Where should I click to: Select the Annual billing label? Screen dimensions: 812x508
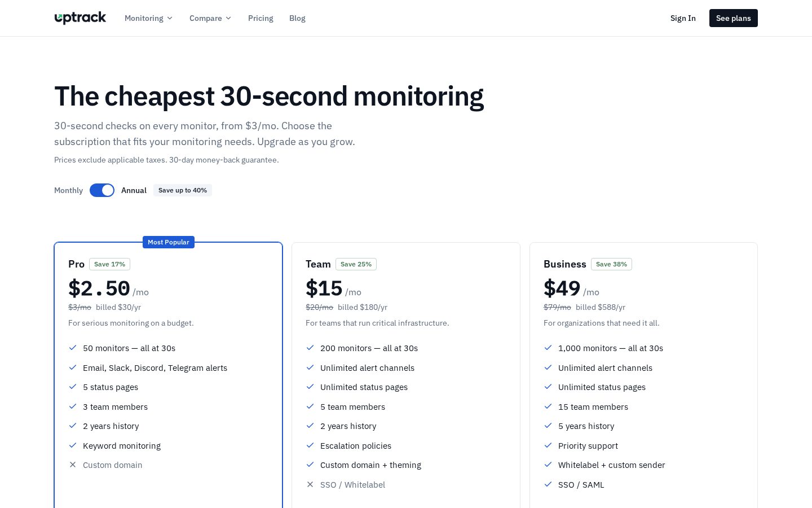coord(134,190)
